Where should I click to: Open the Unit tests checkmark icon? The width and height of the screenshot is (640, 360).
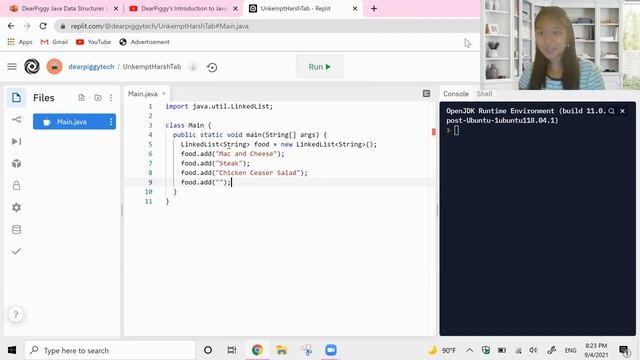(x=16, y=251)
